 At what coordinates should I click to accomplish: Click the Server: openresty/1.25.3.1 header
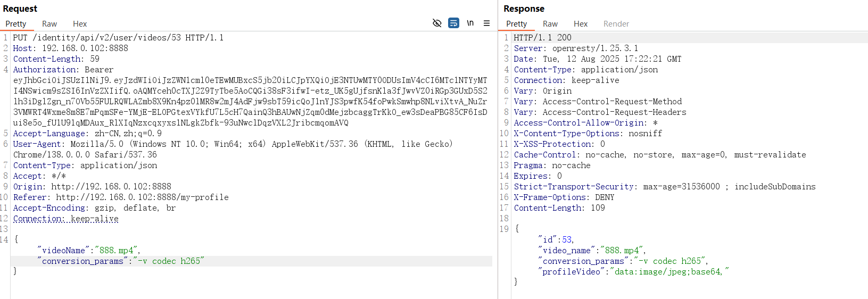click(x=576, y=48)
